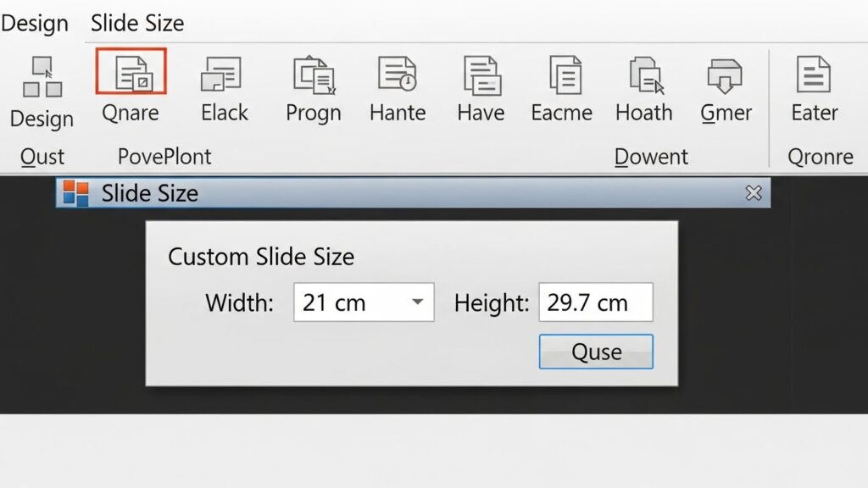Expand the Width dropdown arrow
868x488 pixels.
click(417, 302)
